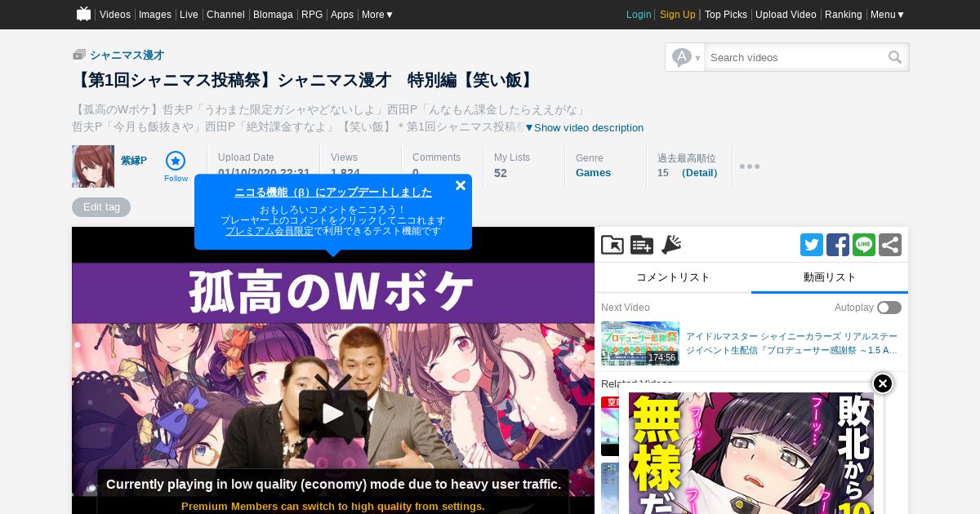The width and height of the screenshot is (980, 514).
Task: Open Top Picks page
Action: click(x=726, y=15)
